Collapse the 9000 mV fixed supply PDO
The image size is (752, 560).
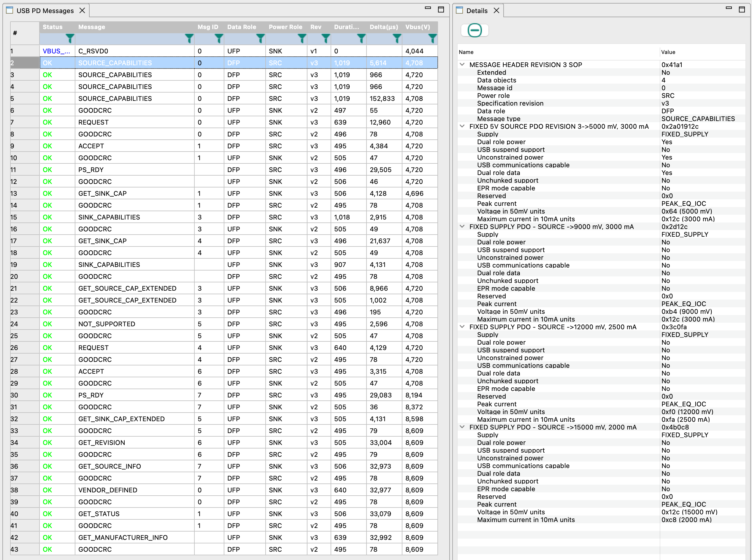click(462, 226)
